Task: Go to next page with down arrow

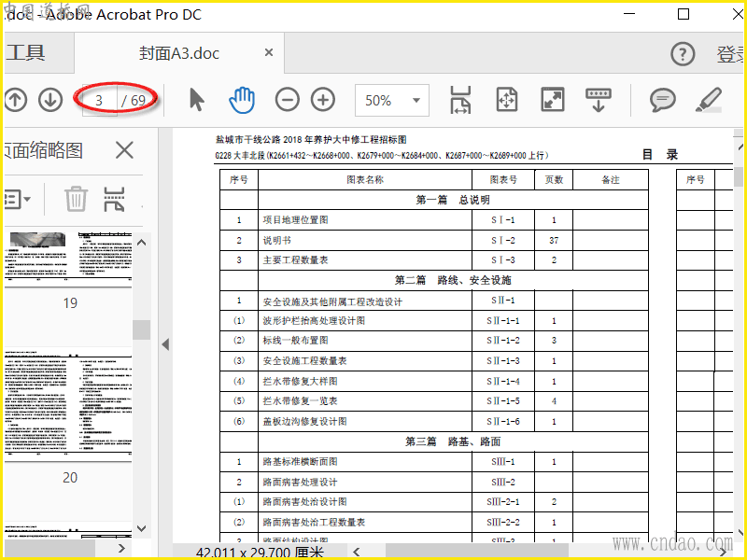Action: pyautogui.click(x=50, y=100)
